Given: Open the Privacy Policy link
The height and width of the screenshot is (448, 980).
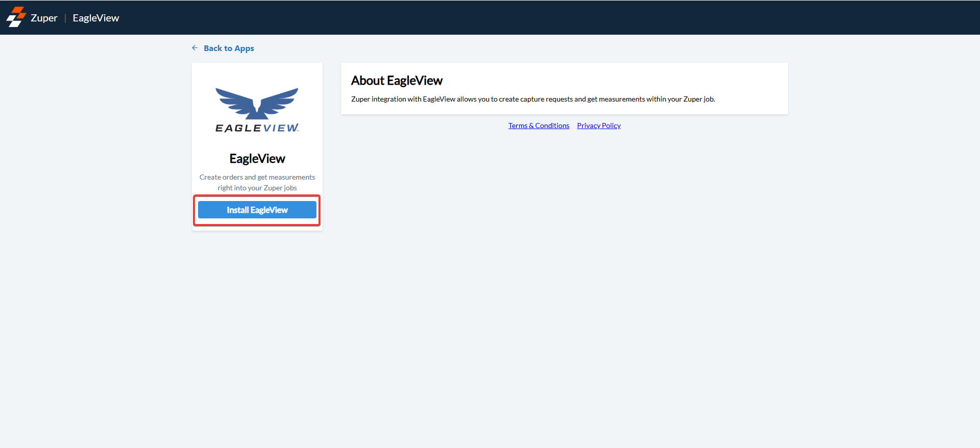Looking at the screenshot, I should click(x=599, y=126).
